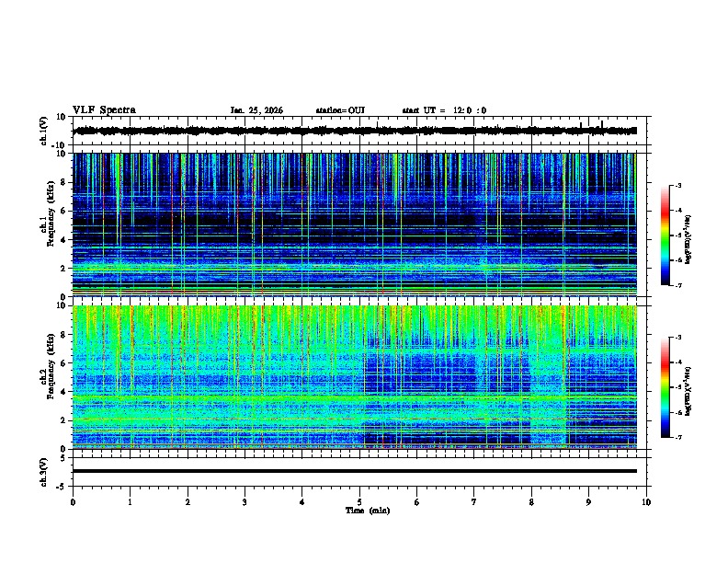Click time axis tick label "0"
Image resolution: width=728 pixels, height=563 pixels.
[x=73, y=502]
